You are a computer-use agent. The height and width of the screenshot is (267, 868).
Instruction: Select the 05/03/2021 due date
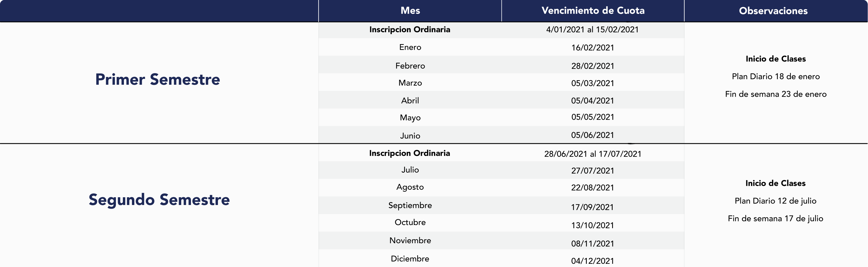(593, 83)
